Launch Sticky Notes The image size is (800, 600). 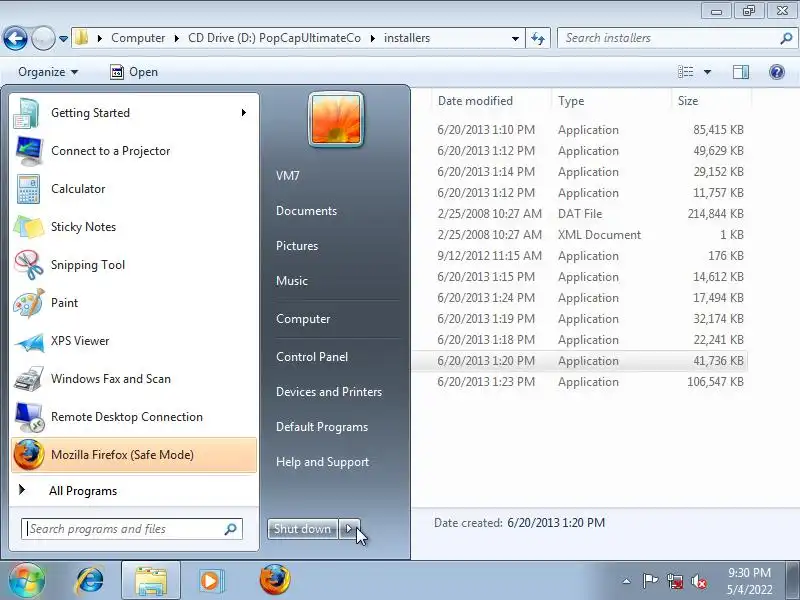click(x=134, y=227)
